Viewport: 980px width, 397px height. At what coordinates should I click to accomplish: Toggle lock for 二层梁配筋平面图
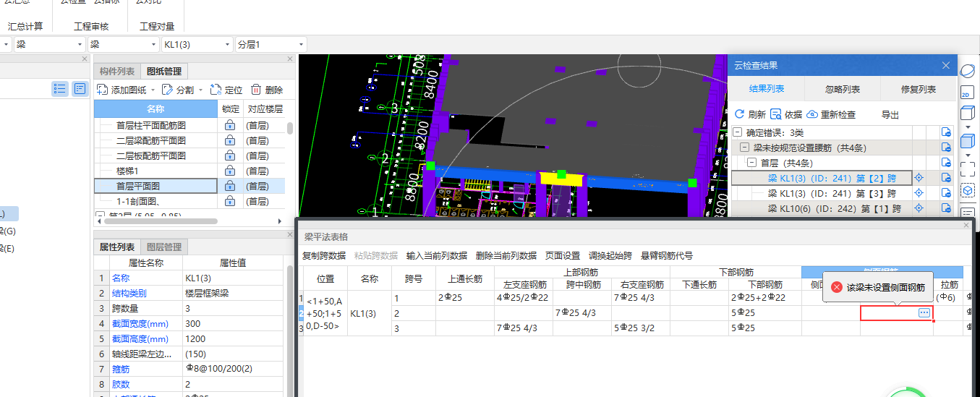(230, 140)
